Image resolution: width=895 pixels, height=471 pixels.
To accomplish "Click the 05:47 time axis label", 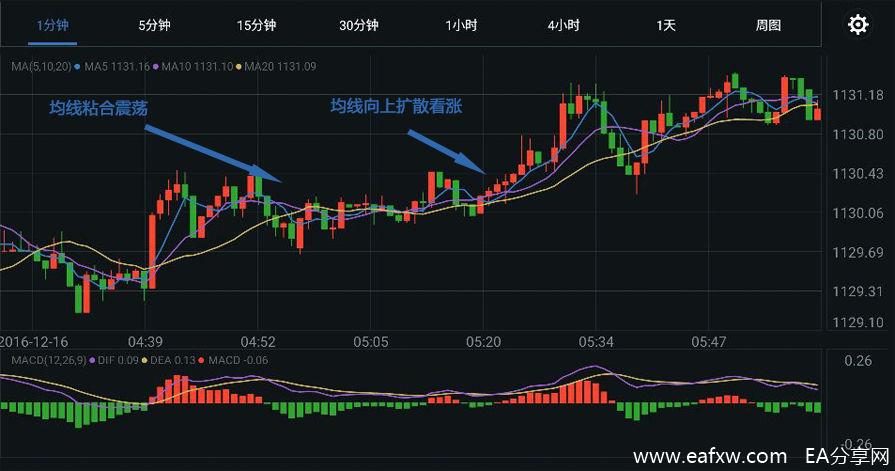I will pyautogui.click(x=709, y=342).
